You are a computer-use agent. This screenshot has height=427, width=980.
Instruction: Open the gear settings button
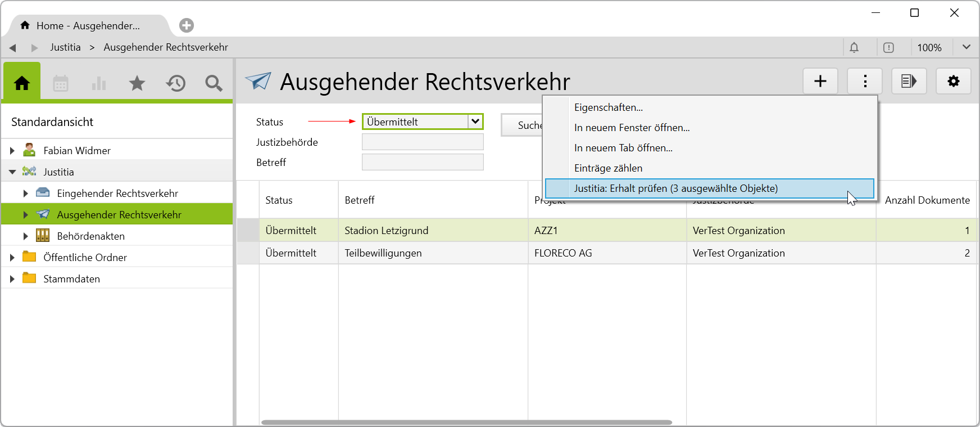point(954,81)
